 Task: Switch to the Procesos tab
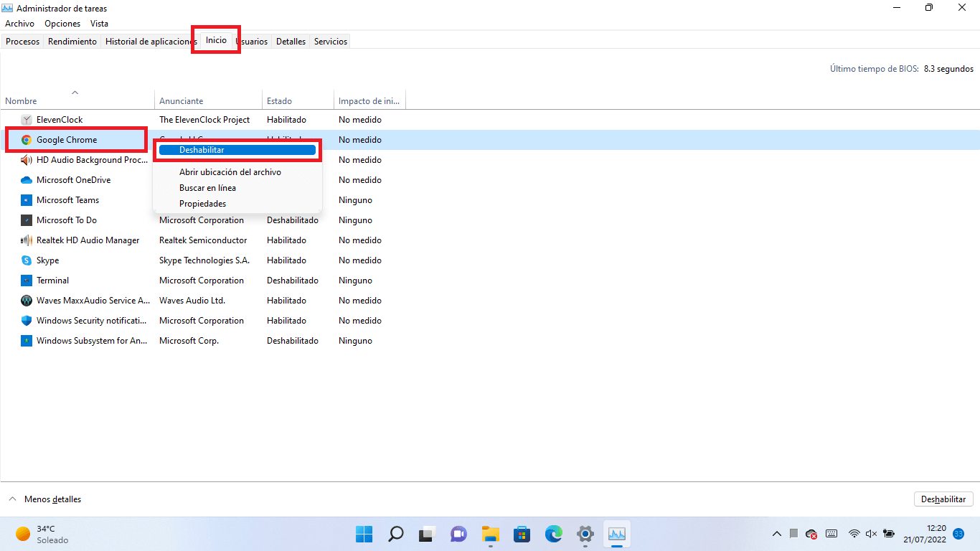click(22, 42)
